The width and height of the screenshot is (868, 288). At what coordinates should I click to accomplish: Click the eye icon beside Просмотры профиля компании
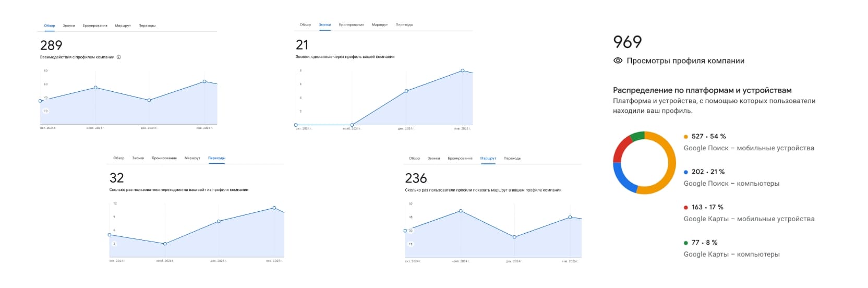[618, 61]
